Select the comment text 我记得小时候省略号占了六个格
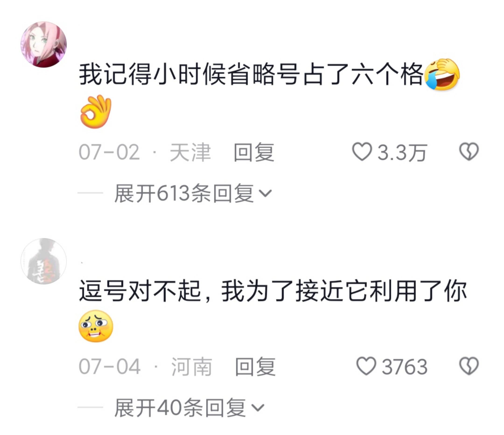The width and height of the screenshot is (504, 435). 251,74
